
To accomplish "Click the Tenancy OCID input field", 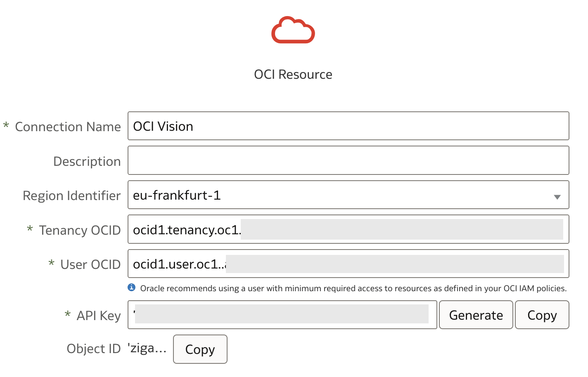I will 349,229.
